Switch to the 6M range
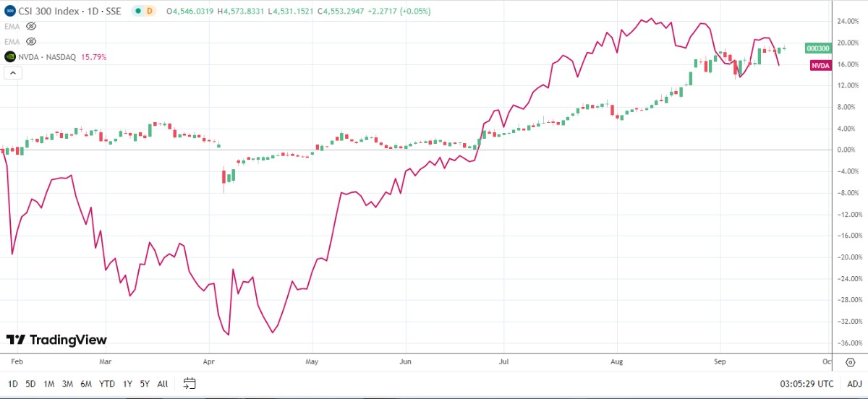 [85, 384]
